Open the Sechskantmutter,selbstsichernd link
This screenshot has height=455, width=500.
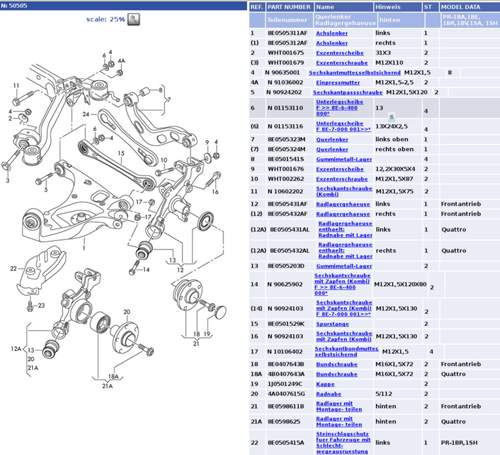coord(355,73)
